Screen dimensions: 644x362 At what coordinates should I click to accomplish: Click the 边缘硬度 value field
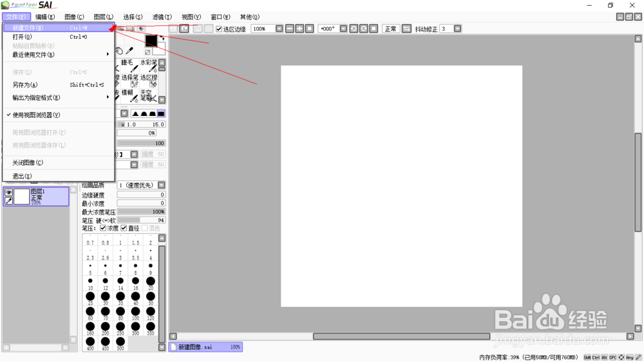[141, 195]
